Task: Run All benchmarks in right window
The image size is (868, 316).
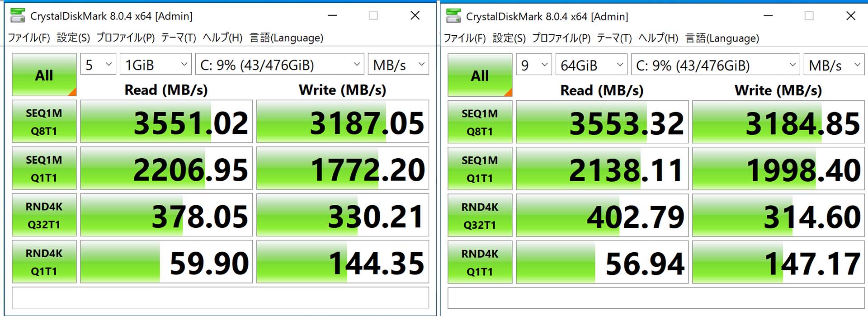Action: point(480,75)
